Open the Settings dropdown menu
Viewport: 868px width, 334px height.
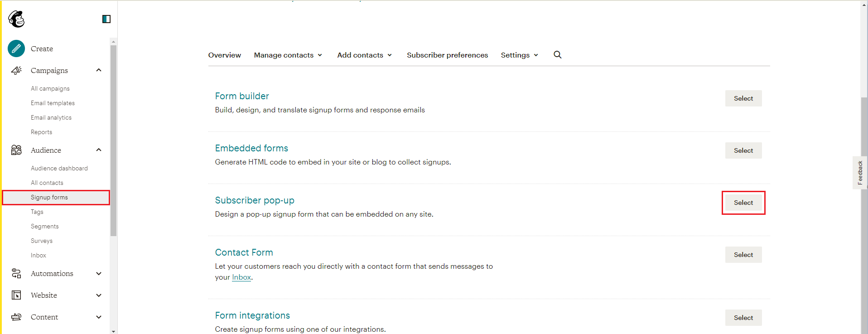point(519,55)
